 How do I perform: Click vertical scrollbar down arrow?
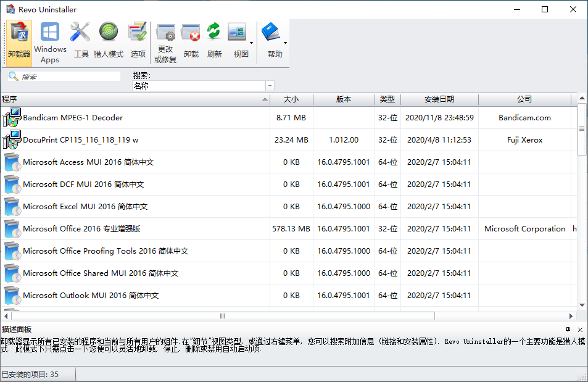pyautogui.click(x=582, y=305)
